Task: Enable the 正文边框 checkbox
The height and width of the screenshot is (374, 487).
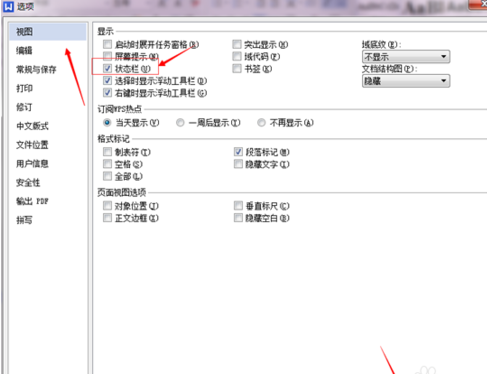Action: pos(107,218)
